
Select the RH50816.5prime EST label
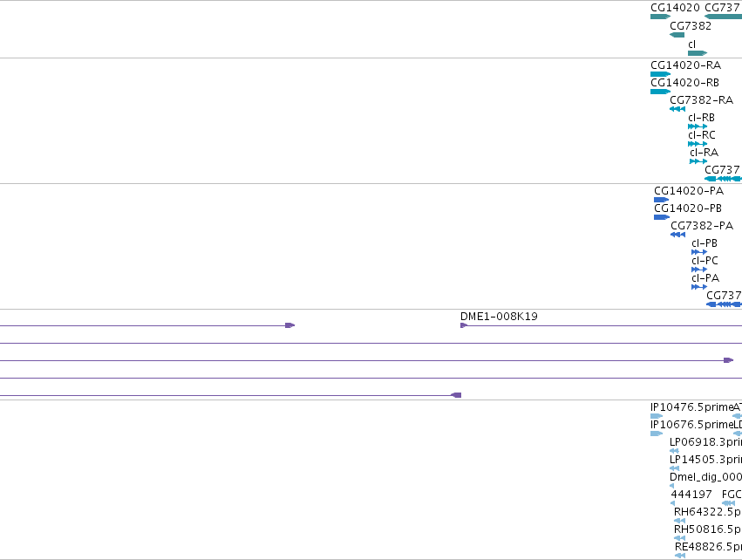pos(708,529)
